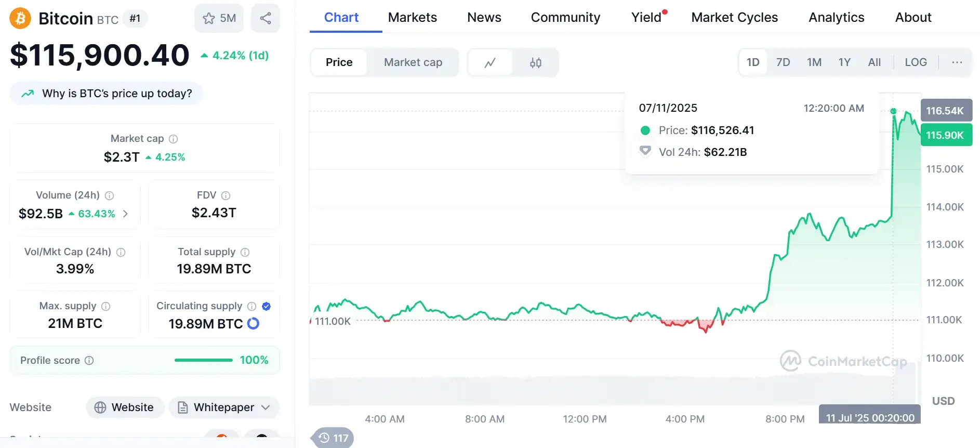
Task: Click the 4.24% (1d) change text
Action: coord(241,56)
